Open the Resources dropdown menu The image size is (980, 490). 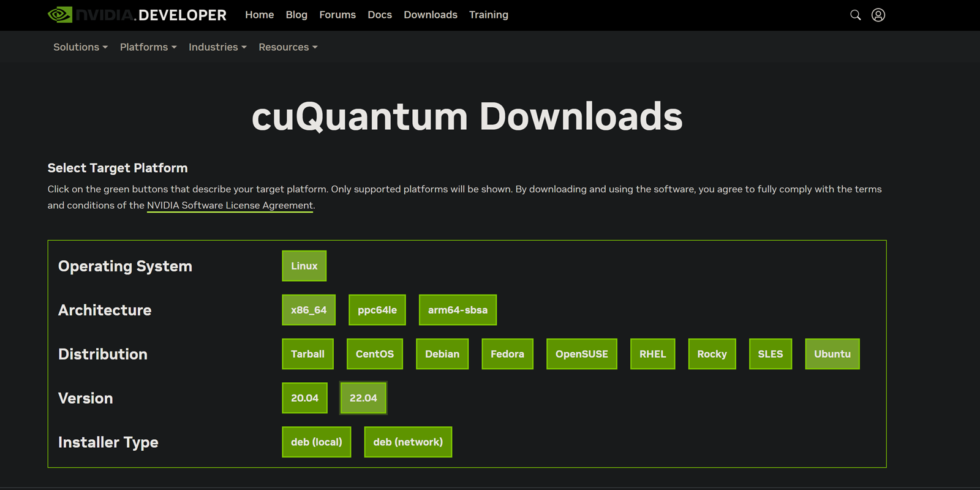[288, 47]
